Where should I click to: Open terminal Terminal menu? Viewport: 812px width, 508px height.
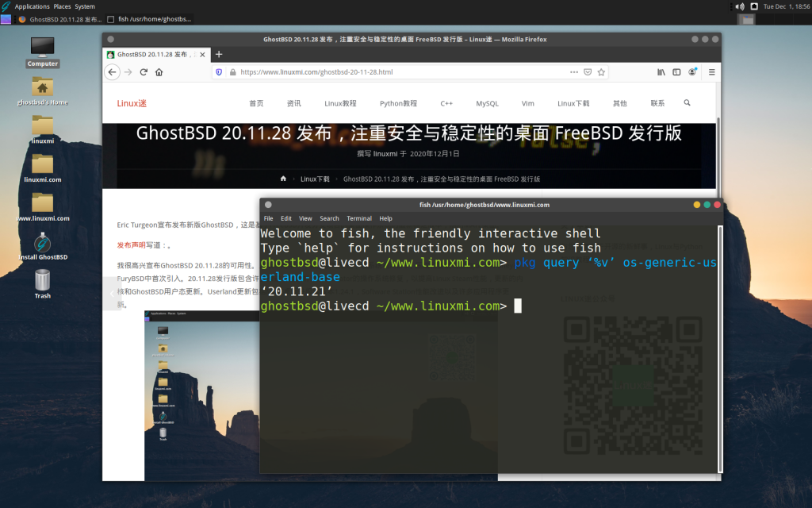click(359, 218)
